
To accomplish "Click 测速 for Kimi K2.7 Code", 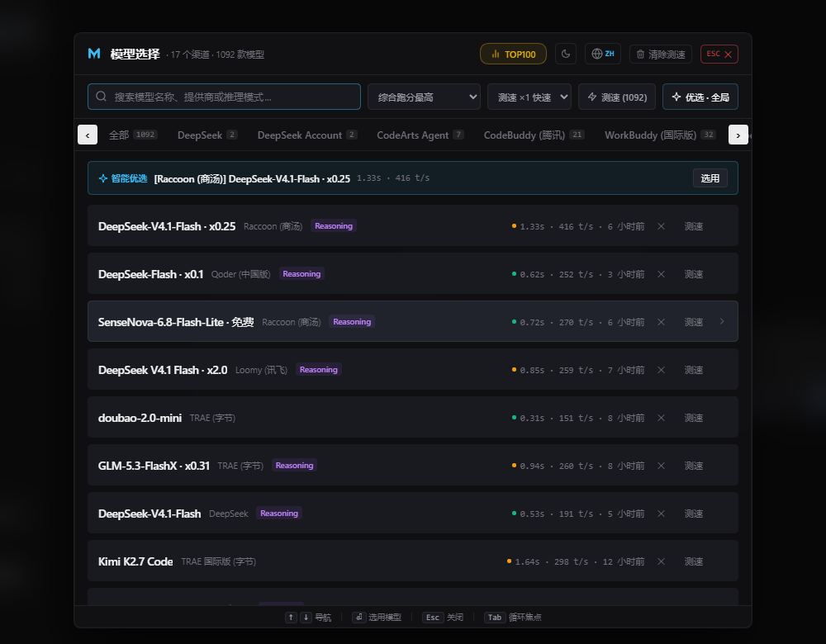I will (693, 562).
